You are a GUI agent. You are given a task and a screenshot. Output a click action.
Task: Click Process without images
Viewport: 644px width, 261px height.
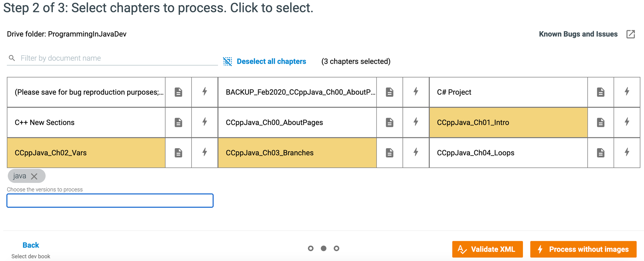tap(583, 249)
